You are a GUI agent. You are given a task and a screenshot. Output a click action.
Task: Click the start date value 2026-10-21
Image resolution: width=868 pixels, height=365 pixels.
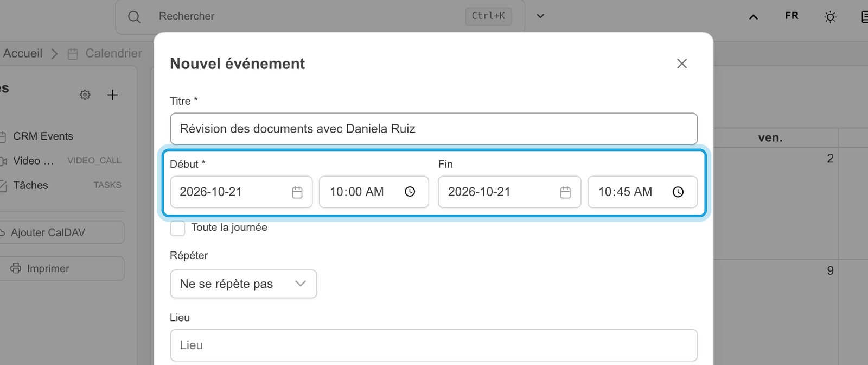tap(210, 192)
